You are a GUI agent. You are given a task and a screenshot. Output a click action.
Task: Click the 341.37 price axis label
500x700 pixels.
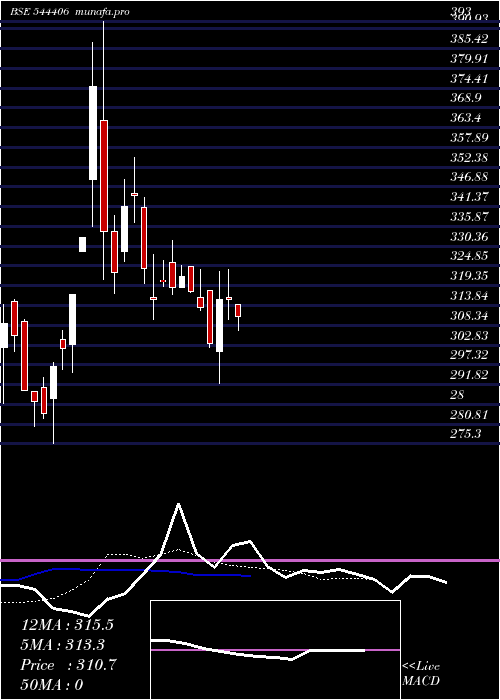469,197
